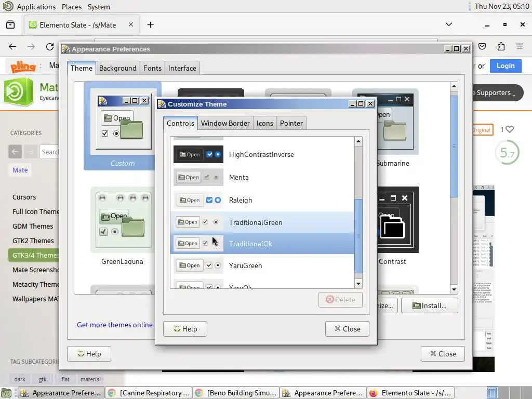
Task: Close the Elemento Slate browser tab
Action: [130, 25]
